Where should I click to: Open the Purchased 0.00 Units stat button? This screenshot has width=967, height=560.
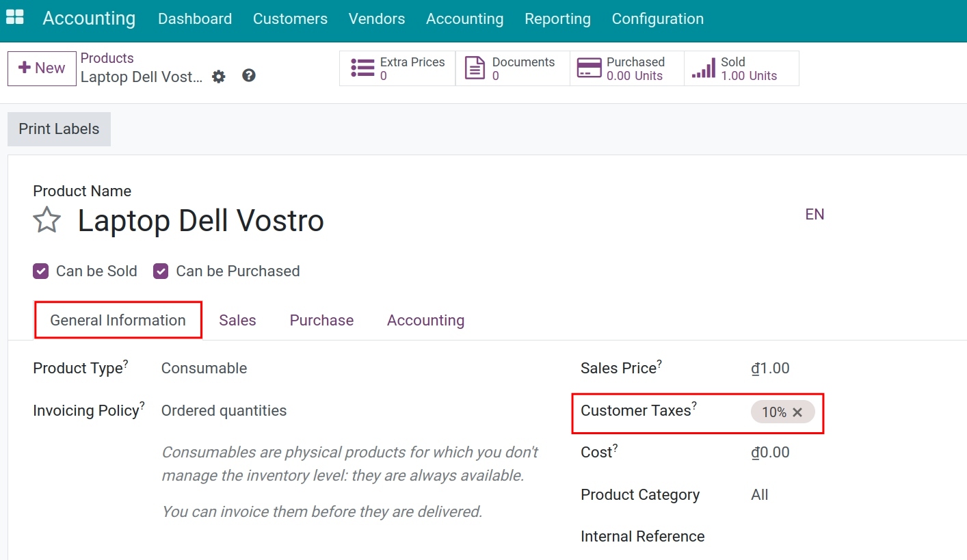[x=627, y=68]
